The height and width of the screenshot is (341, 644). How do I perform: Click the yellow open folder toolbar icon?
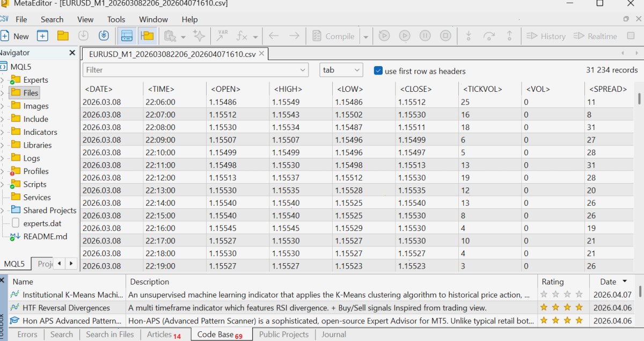pos(63,36)
